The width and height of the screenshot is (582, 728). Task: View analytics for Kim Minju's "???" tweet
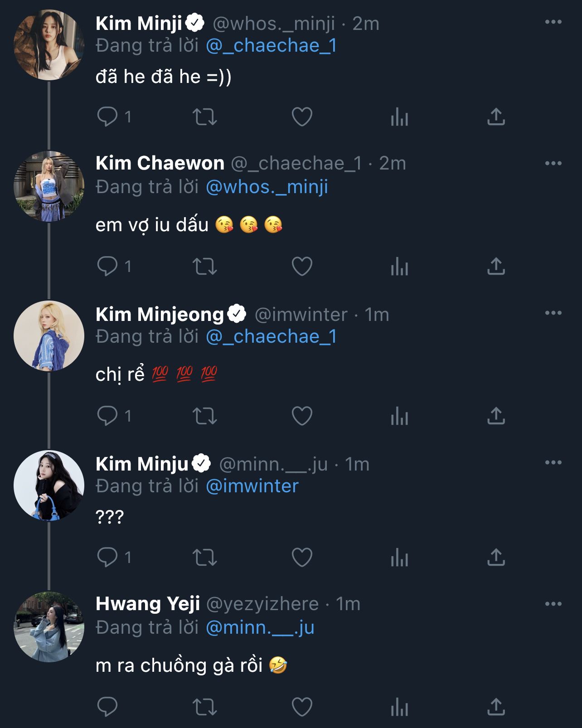[x=399, y=557]
